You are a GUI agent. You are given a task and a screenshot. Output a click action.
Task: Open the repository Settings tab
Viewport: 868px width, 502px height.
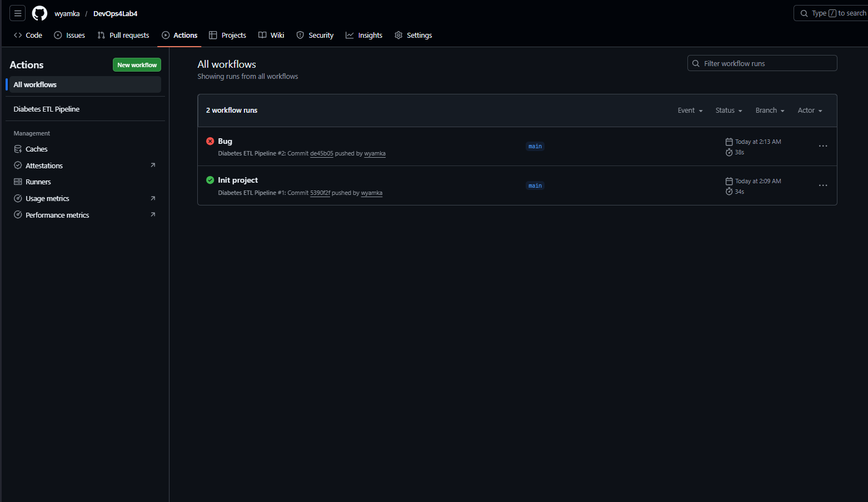[x=413, y=35]
